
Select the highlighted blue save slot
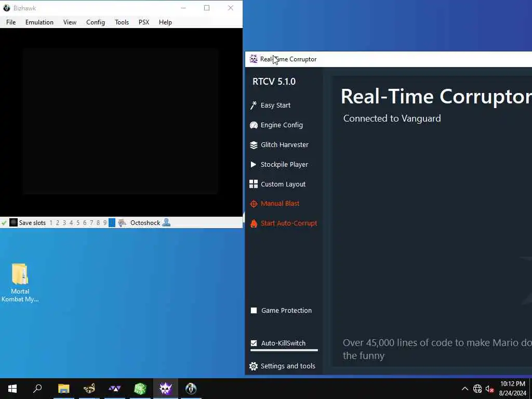pos(112,223)
